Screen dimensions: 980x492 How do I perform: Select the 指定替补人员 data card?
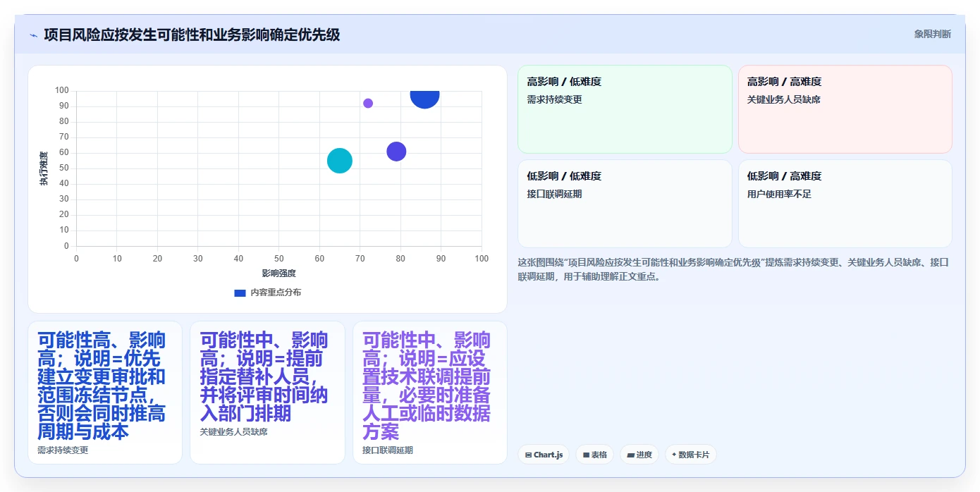click(267, 393)
